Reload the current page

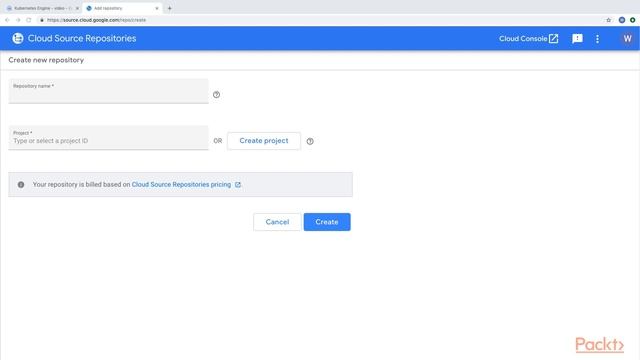pyautogui.click(x=29, y=20)
